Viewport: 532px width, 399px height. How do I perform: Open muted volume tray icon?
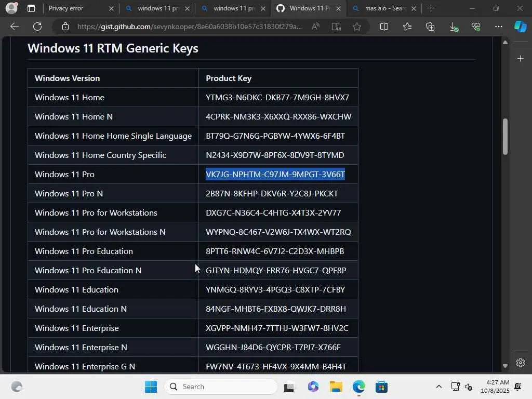(x=469, y=387)
